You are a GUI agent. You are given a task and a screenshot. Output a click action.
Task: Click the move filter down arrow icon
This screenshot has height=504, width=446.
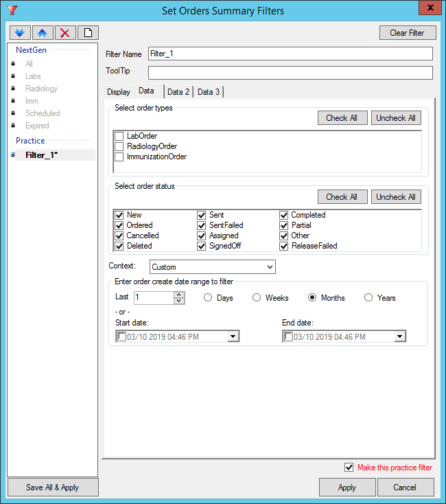coord(20,33)
